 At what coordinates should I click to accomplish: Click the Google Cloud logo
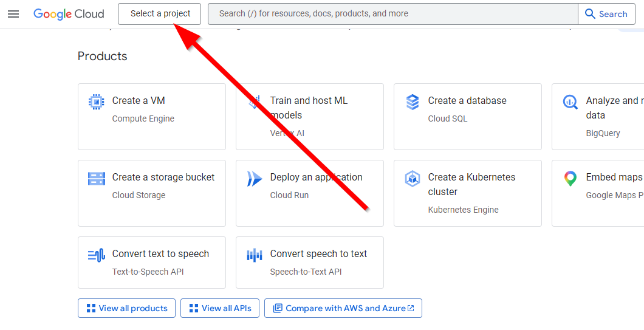pyautogui.click(x=69, y=14)
